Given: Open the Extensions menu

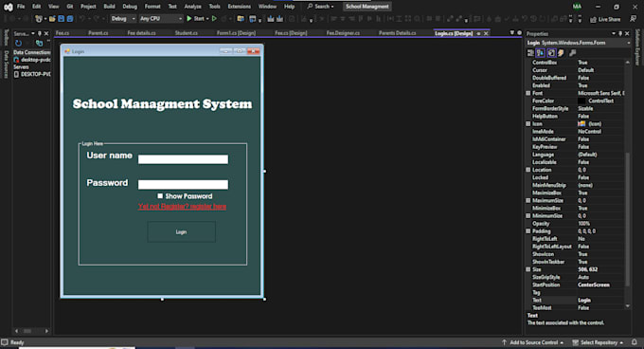Looking at the screenshot, I should [239, 7].
